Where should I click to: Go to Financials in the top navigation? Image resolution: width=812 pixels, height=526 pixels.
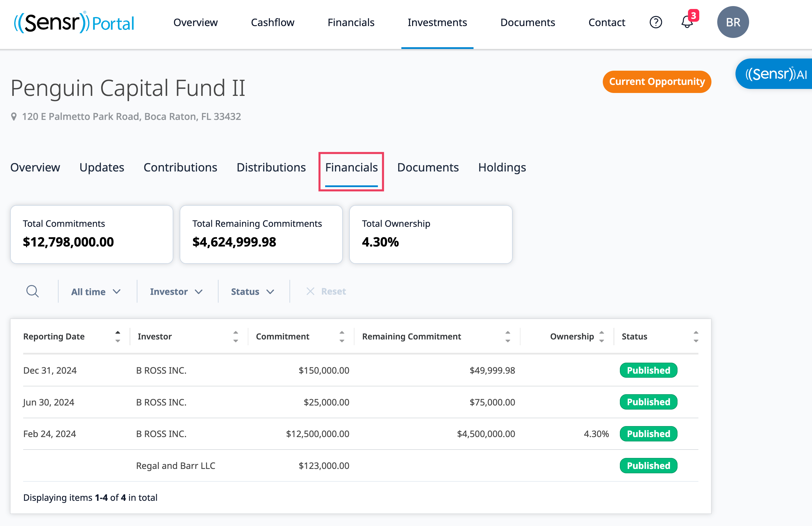click(351, 22)
